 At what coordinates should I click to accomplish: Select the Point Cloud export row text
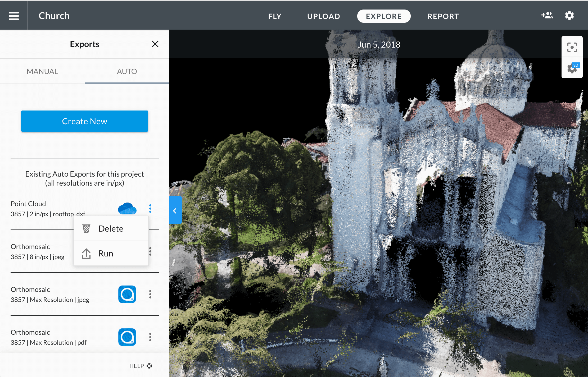tap(48, 209)
